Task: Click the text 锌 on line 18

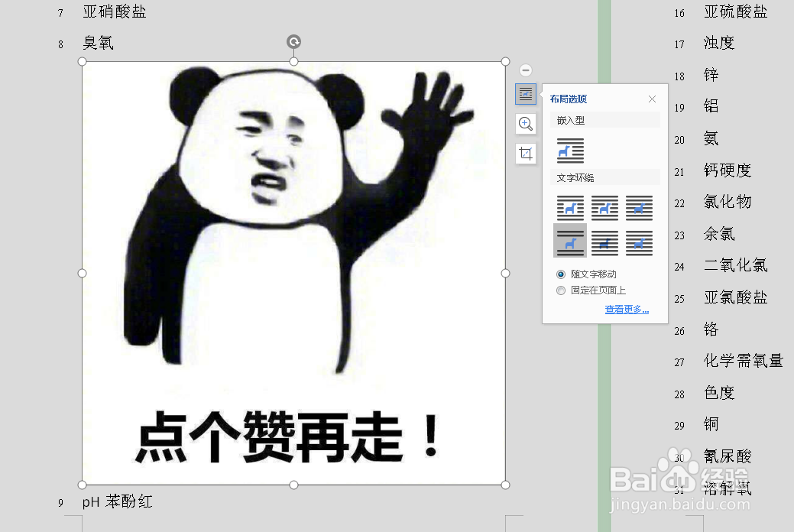Action: point(711,75)
